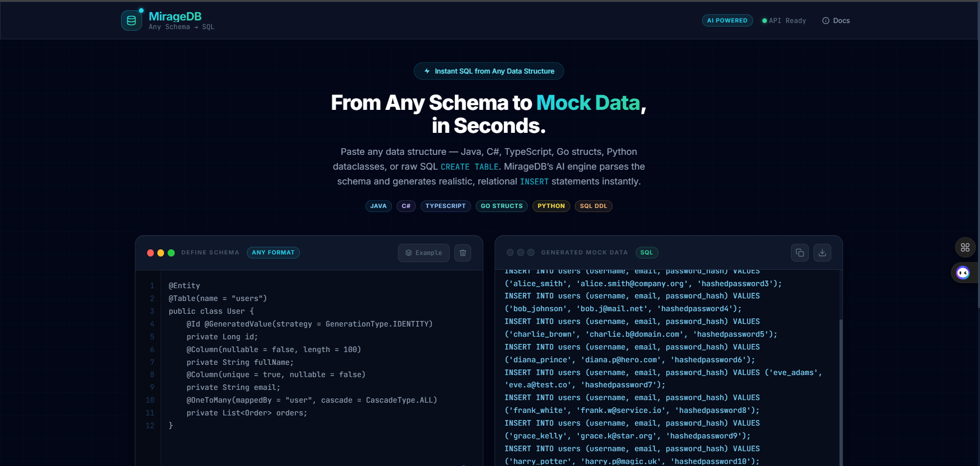
Task: Click the 'grace_kelly' SQL values row
Action: click(x=628, y=436)
